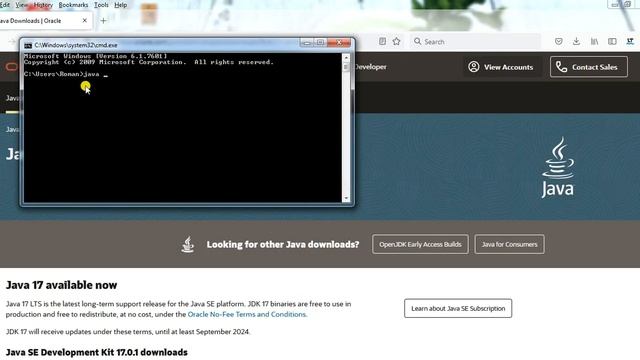This screenshot has width=640, height=360.
Task: Click the cmd window scroll up arrow
Action: (x=346, y=58)
